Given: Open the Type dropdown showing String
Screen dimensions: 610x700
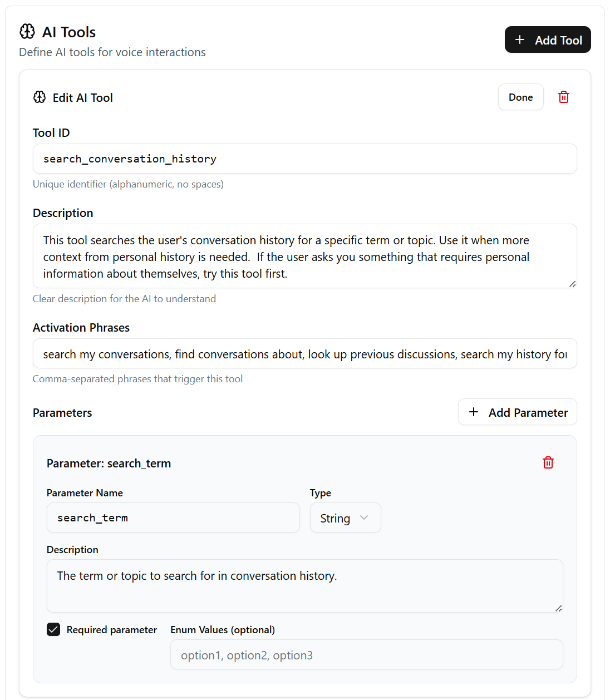Looking at the screenshot, I should tap(345, 517).
